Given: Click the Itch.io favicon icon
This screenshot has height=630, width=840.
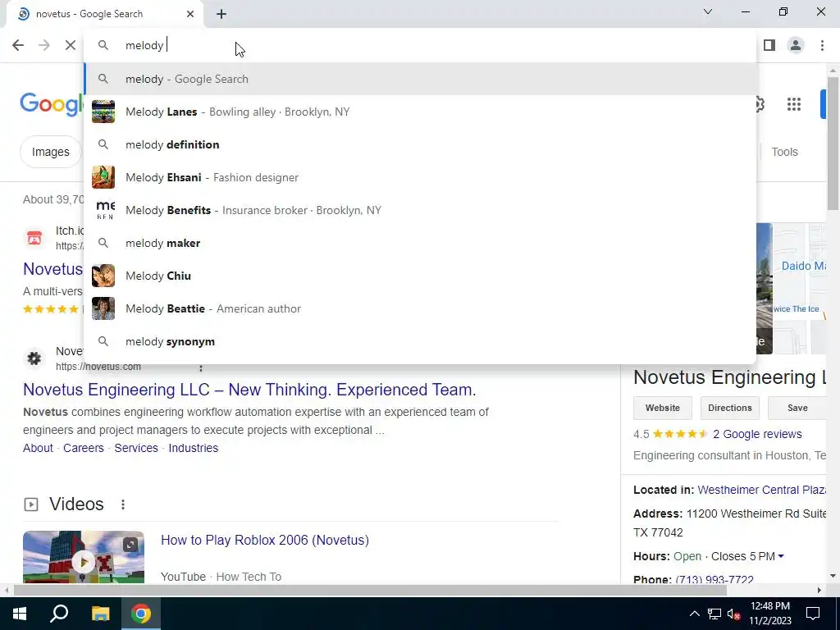Looking at the screenshot, I should (34, 238).
